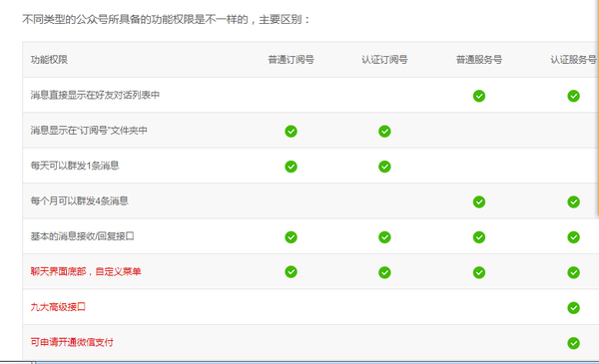Viewport: 599px width, 364px height.
Task: Click 认证服务号 checkmark in 每个月可以群发4条消息 row
Action: (x=573, y=201)
